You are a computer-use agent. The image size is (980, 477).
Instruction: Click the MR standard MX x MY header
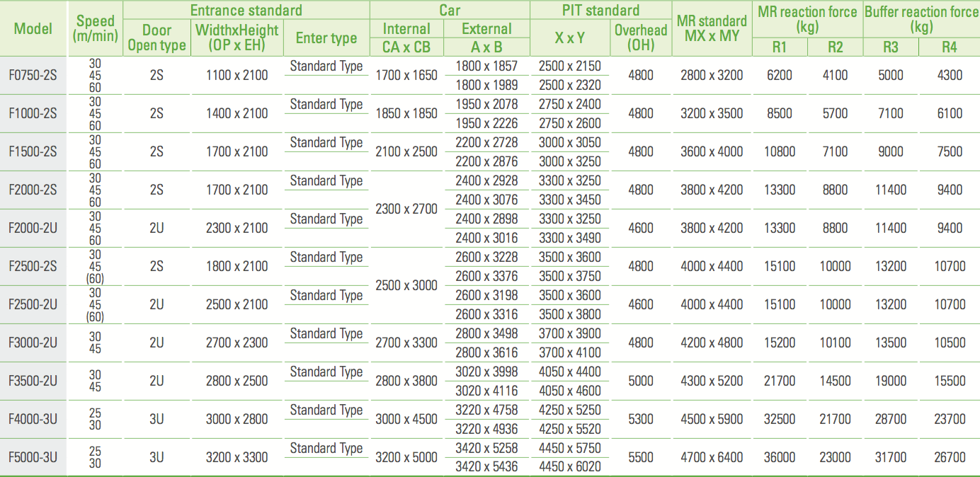pos(711,29)
